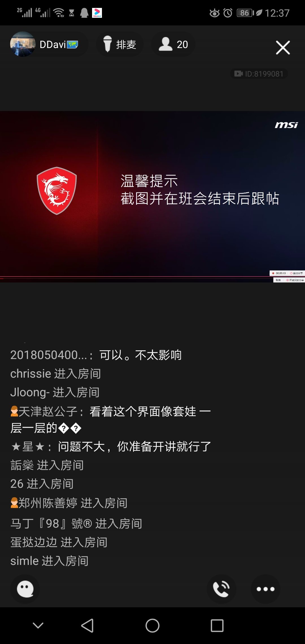Tap the chrissie 进入房间 notice
The height and width of the screenshot is (644, 305).
click(x=56, y=374)
